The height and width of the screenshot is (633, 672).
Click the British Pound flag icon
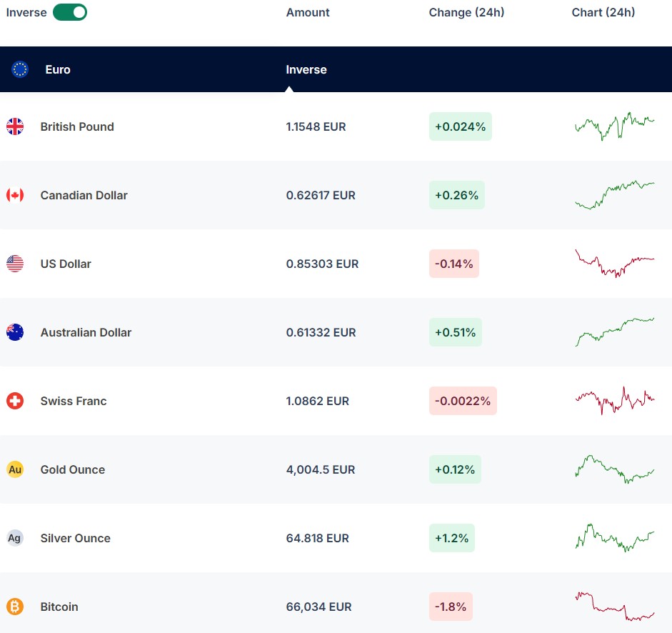click(15, 126)
